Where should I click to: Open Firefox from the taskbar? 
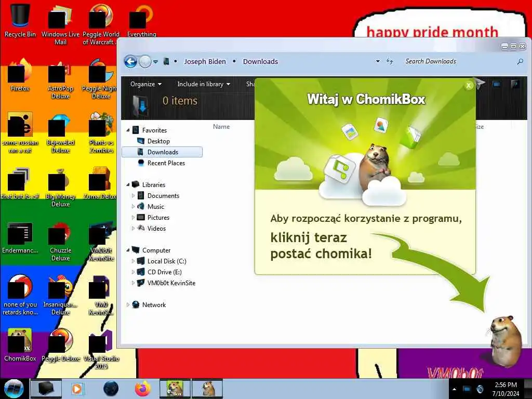(x=143, y=389)
